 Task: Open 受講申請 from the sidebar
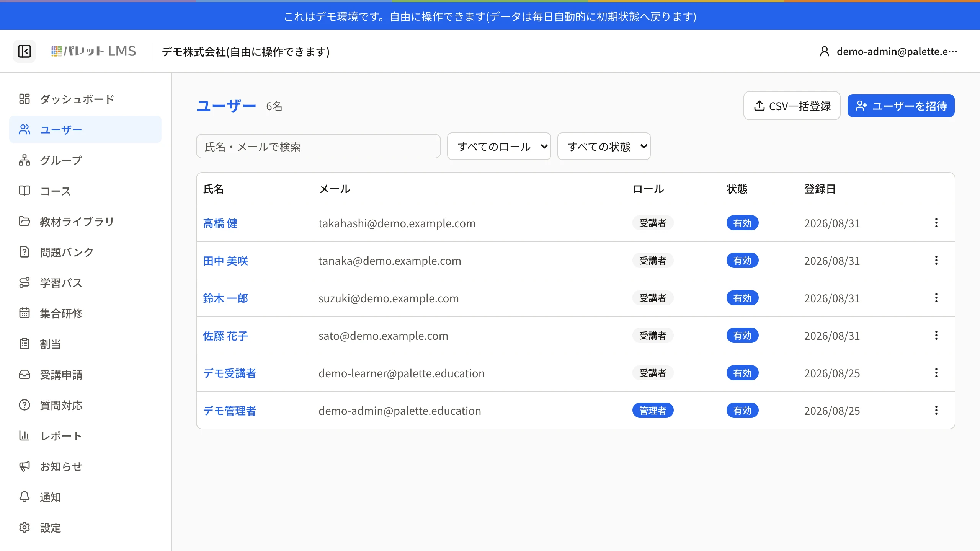(85, 374)
